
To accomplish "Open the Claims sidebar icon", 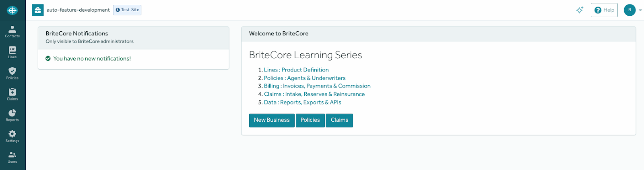I will (12, 94).
